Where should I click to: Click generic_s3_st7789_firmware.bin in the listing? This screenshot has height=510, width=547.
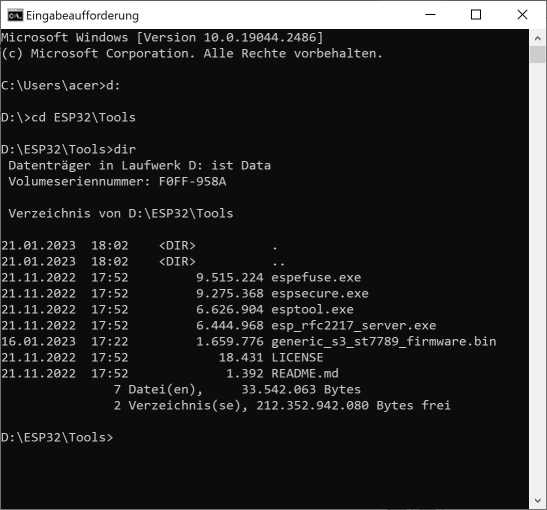[x=384, y=341]
